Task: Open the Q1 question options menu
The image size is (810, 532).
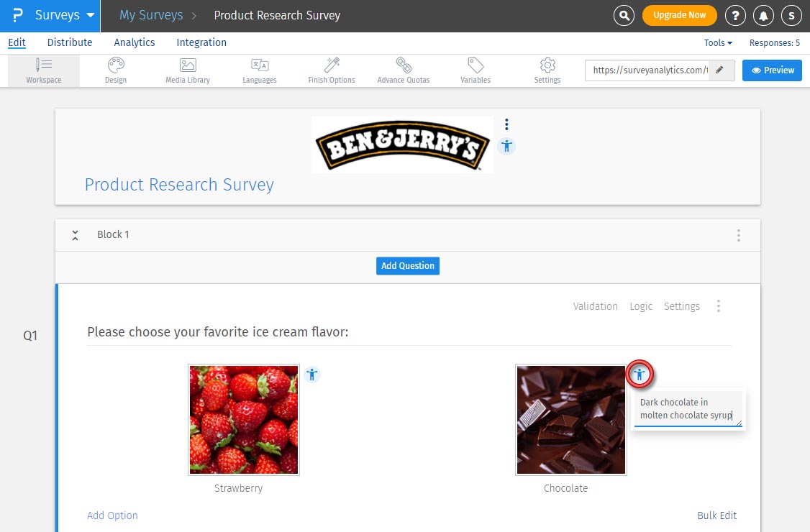Action: coord(719,306)
